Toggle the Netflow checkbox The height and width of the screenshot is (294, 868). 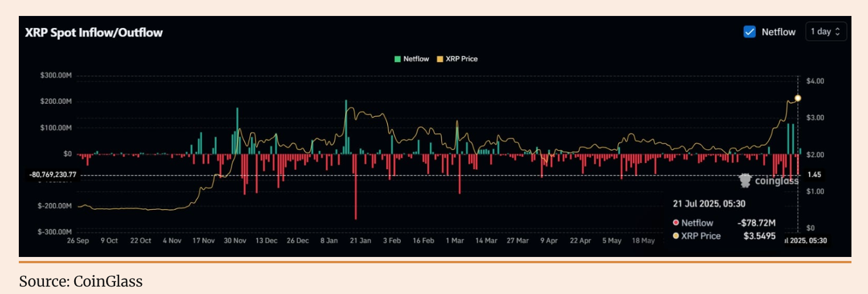pyautogui.click(x=749, y=32)
